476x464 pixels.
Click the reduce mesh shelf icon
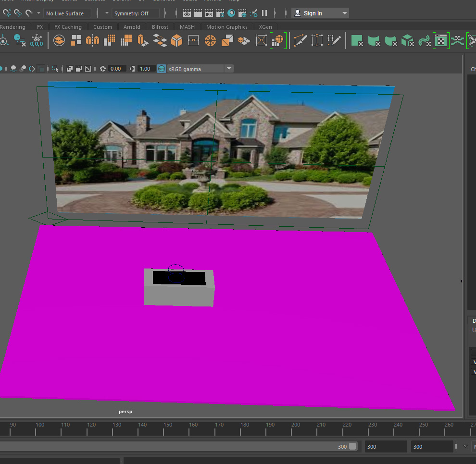click(x=126, y=40)
